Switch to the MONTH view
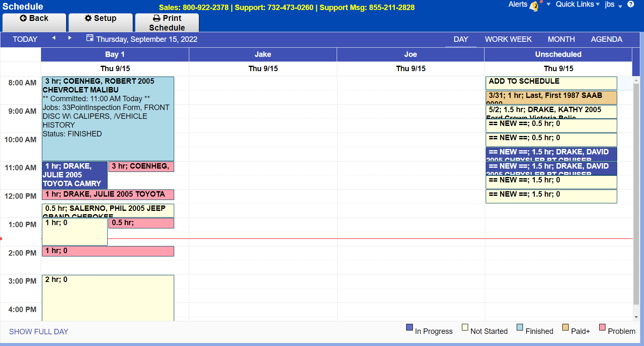644x346 pixels. tap(561, 39)
